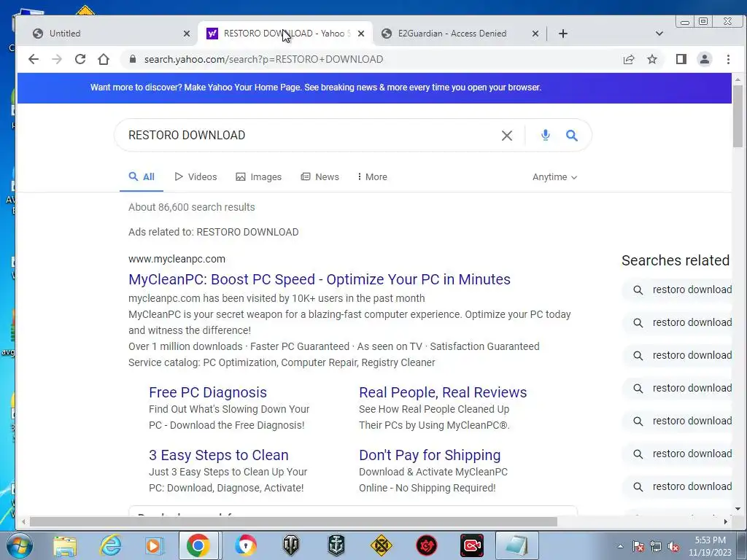
Task: Open the yellow diamond game icon
Action: click(x=381, y=545)
